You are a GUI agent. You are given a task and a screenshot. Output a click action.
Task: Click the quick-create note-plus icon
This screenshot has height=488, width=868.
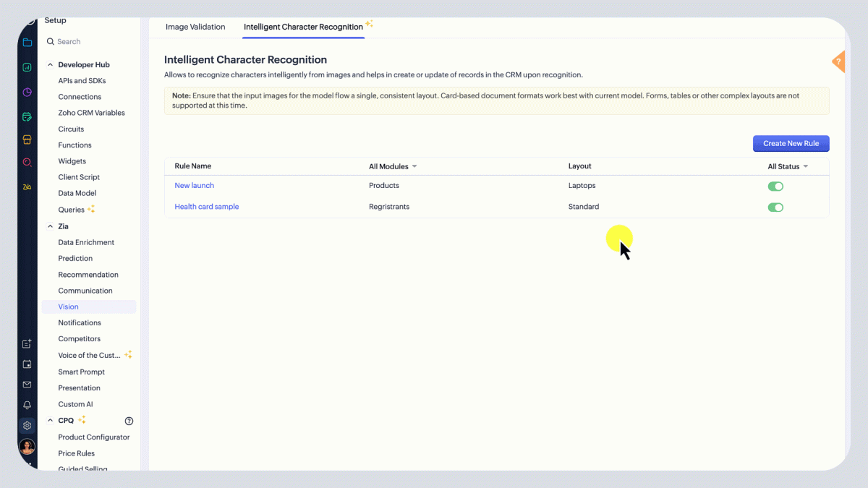[x=27, y=344]
